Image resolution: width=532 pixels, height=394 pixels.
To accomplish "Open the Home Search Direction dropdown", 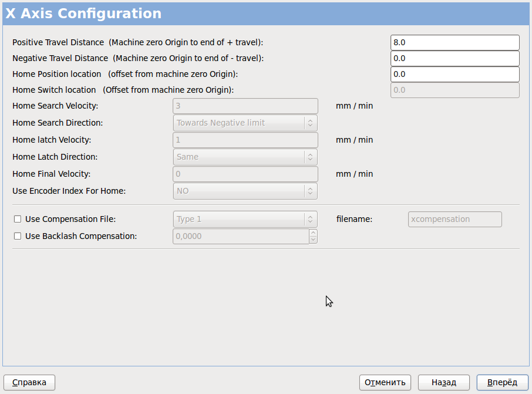I will coord(245,123).
